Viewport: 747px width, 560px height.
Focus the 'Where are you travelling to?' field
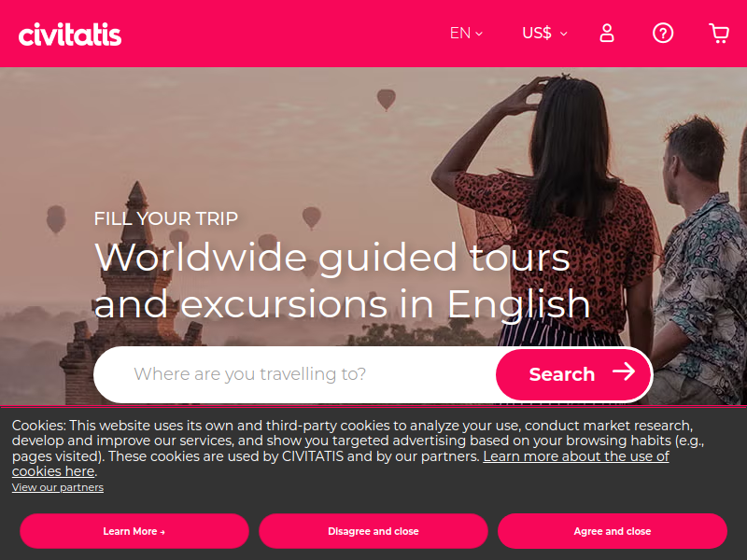pos(295,374)
